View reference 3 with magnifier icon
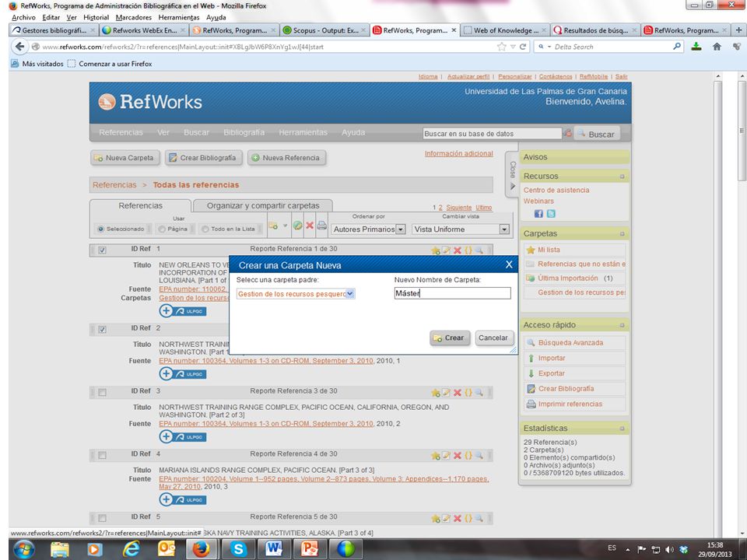The image size is (747, 560). tap(479, 392)
